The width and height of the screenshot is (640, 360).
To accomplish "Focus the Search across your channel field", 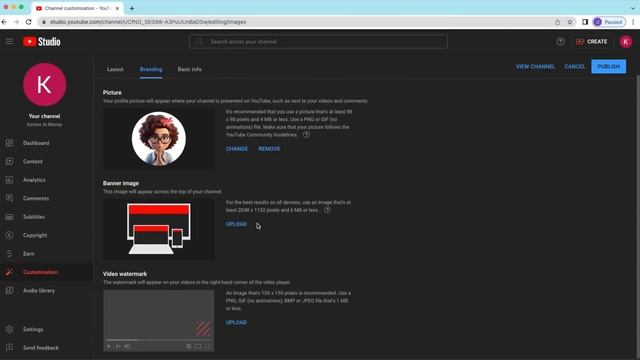I will point(318,42).
